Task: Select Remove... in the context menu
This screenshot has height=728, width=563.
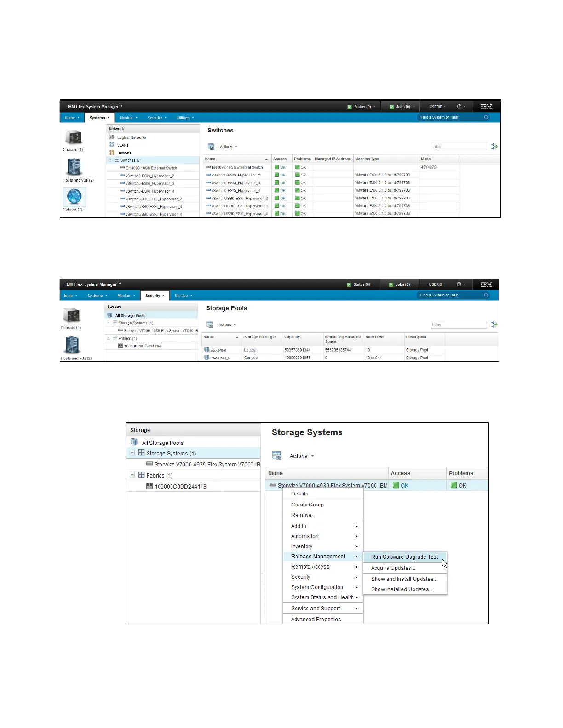Action: tap(323, 515)
